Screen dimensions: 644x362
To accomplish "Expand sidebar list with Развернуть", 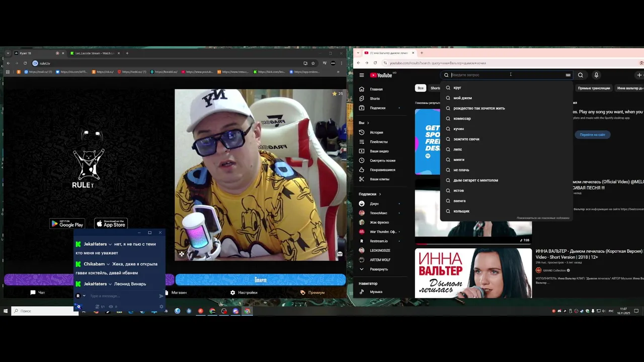I will tap(380, 269).
